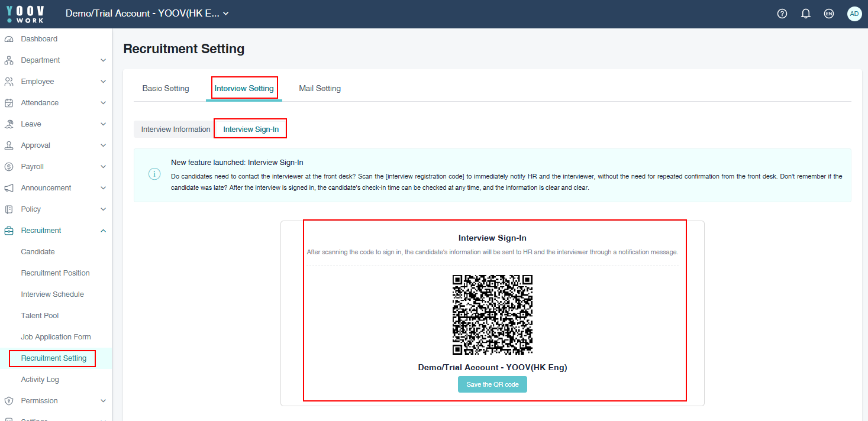Click the Dashboard gauge icon
The width and height of the screenshot is (868, 421).
coord(9,39)
